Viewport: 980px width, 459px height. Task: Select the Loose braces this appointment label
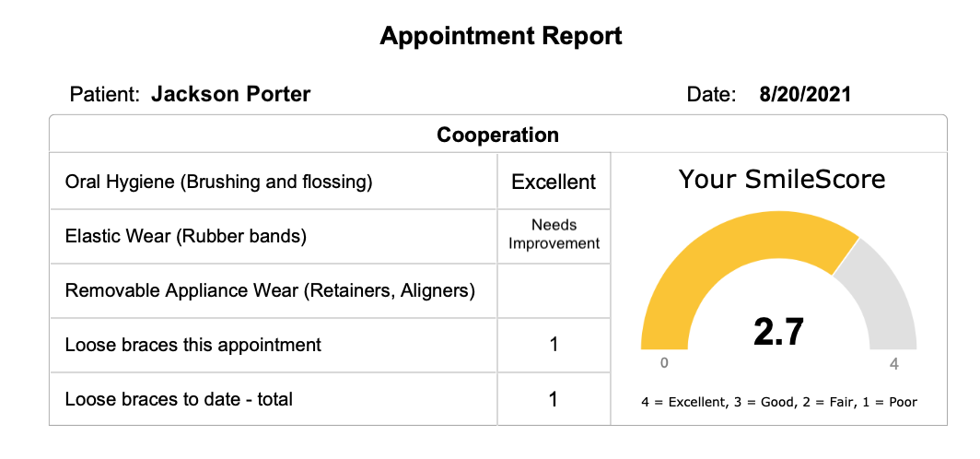pos(193,345)
